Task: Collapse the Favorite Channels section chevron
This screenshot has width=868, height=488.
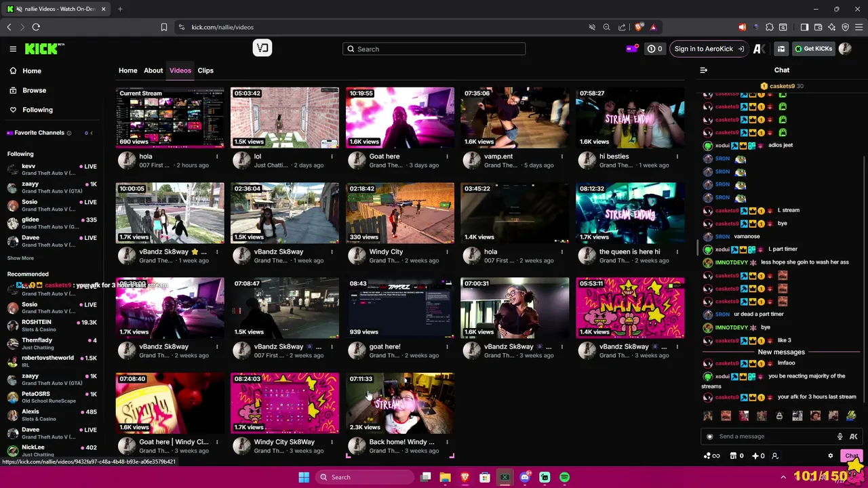Action: pyautogui.click(x=92, y=133)
